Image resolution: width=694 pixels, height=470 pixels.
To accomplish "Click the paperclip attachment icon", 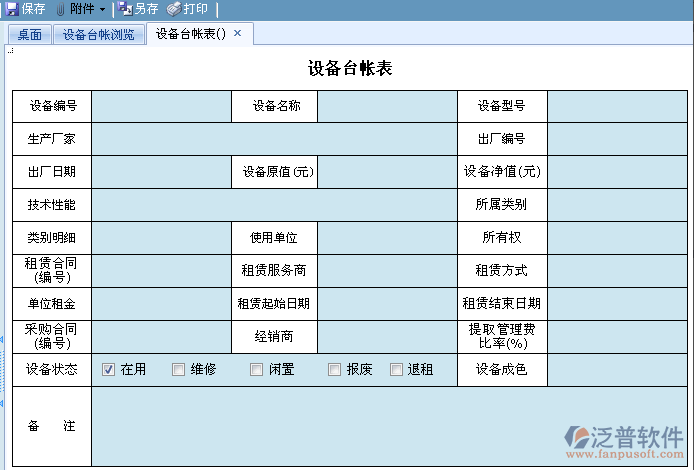I will pos(61,9).
